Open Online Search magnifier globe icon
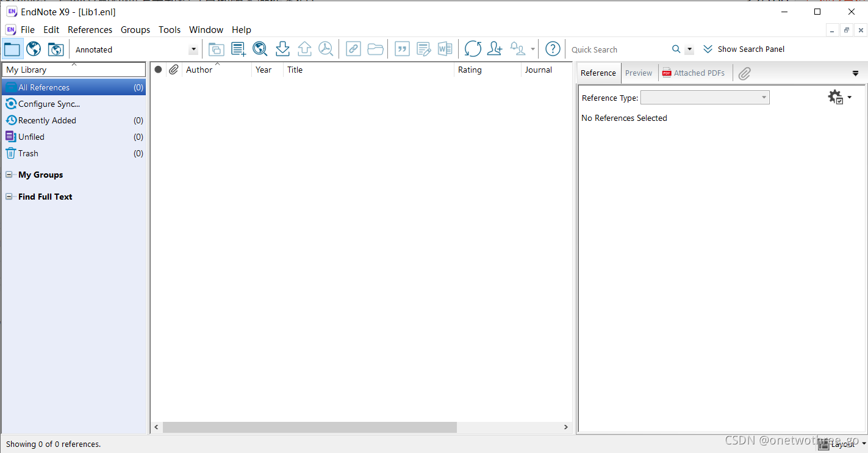The width and height of the screenshot is (868, 453). click(x=260, y=49)
